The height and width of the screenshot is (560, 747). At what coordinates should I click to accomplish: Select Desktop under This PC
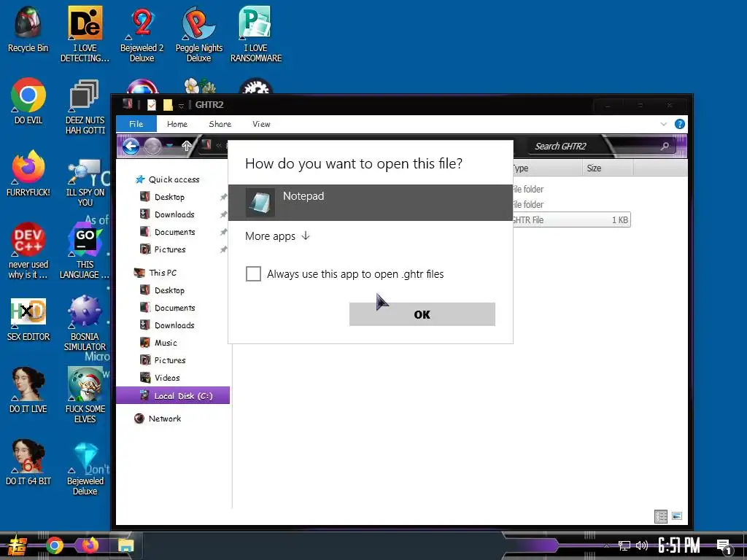pos(169,290)
